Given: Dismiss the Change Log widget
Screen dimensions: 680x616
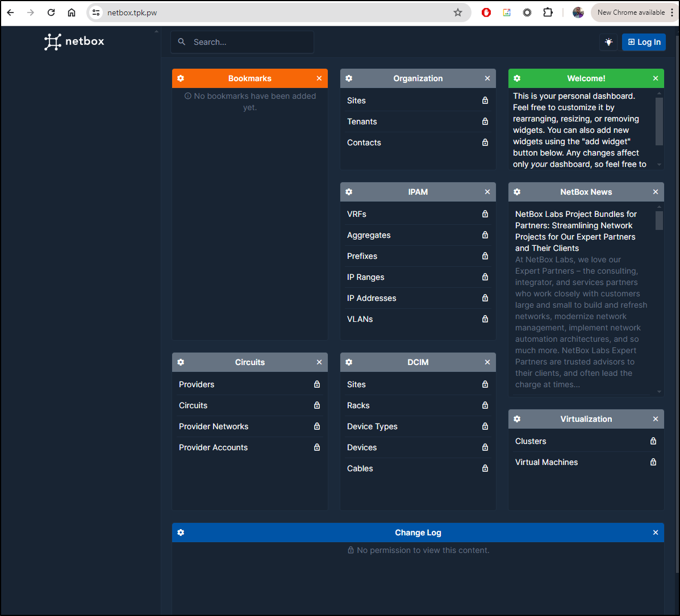Looking at the screenshot, I should point(656,533).
